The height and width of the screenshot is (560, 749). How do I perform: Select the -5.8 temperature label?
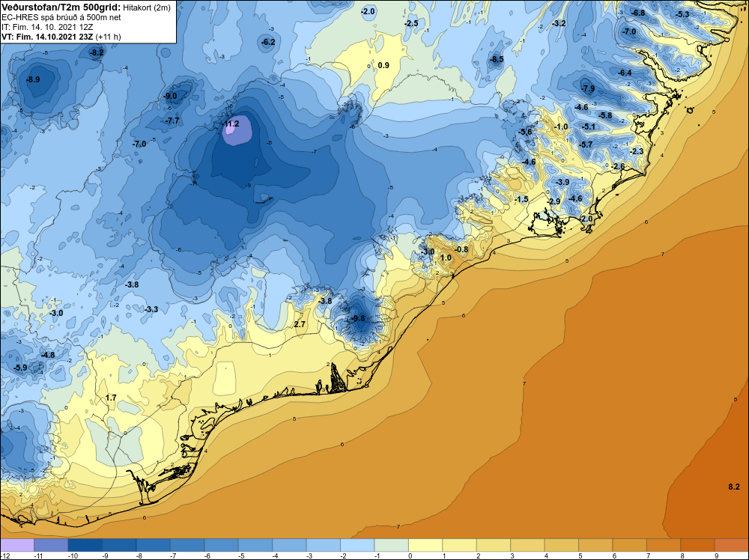click(x=605, y=115)
